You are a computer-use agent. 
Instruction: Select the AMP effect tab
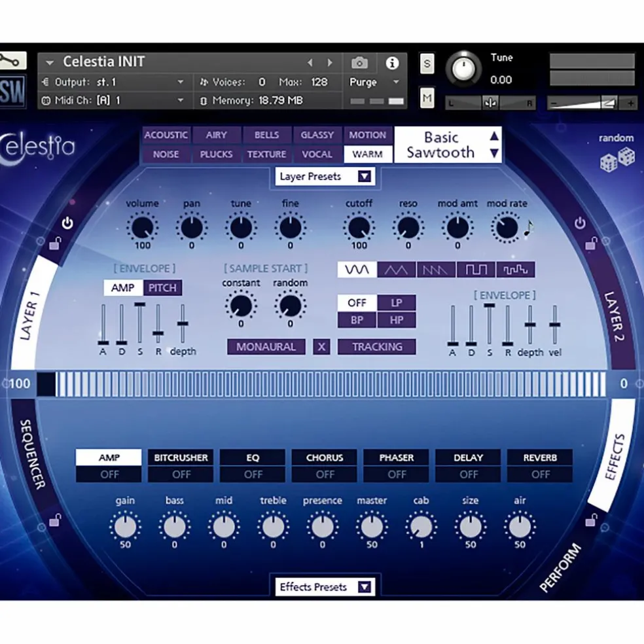[x=109, y=457]
